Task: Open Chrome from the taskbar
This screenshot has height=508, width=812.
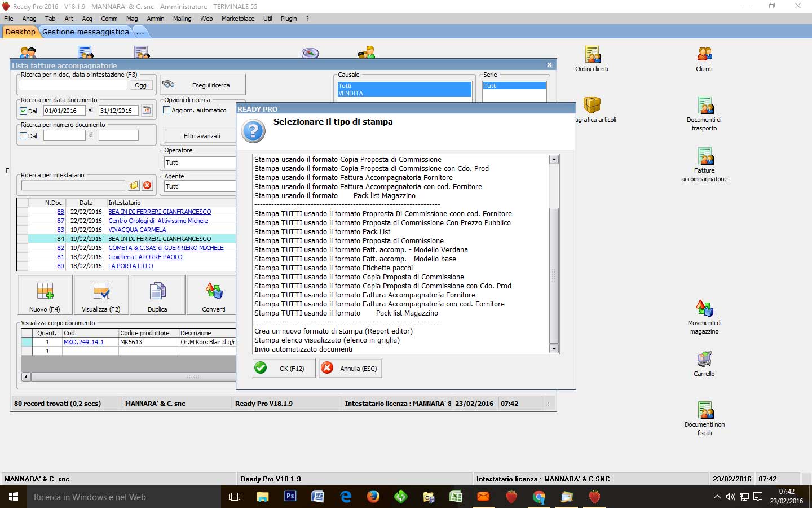Action: pos(539,497)
